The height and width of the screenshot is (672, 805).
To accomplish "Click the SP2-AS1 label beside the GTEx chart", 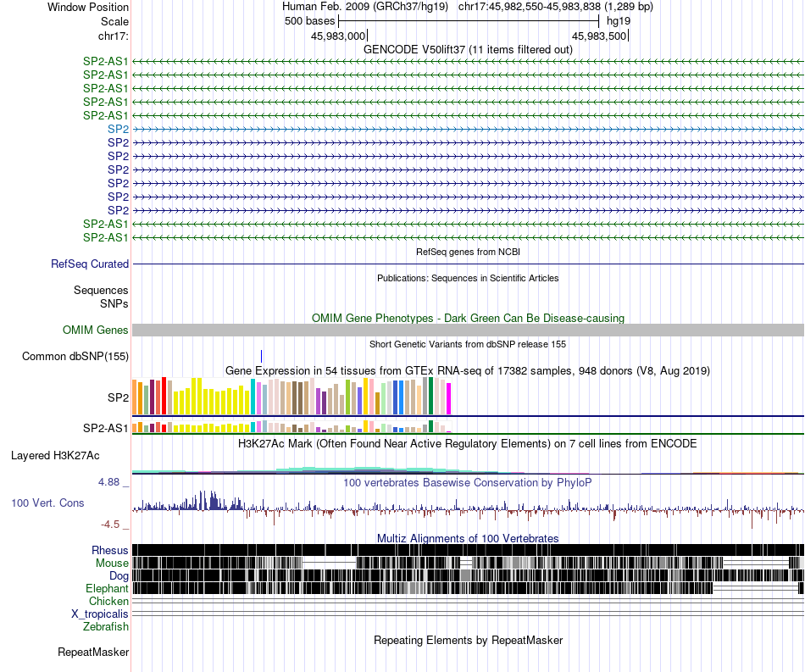I will click(105, 428).
